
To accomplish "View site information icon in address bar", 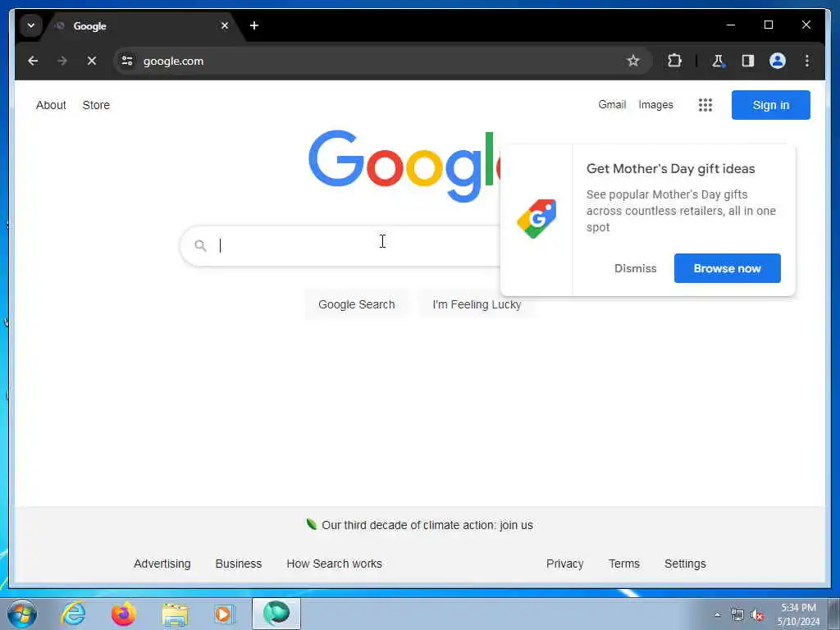I will [127, 61].
